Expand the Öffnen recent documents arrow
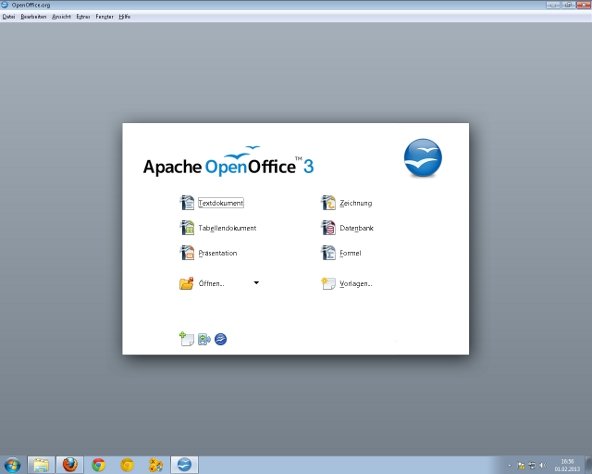Image resolution: width=592 pixels, height=474 pixels. coord(256,283)
